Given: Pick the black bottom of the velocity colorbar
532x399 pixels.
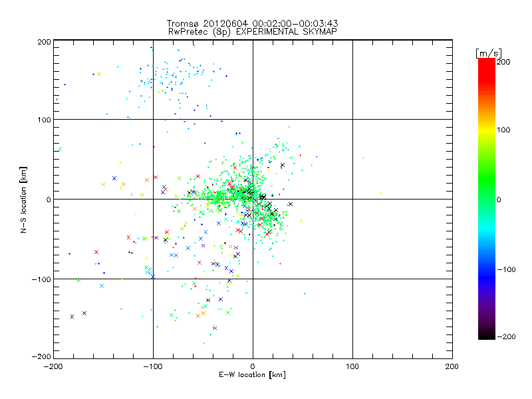Looking at the screenshot, I should click(x=487, y=335).
